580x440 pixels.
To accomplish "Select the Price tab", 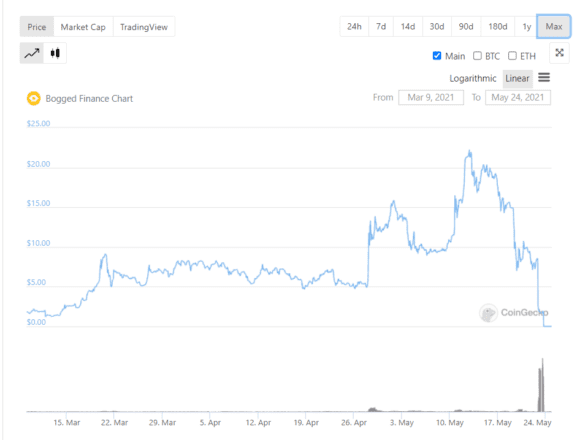I will (37, 27).
